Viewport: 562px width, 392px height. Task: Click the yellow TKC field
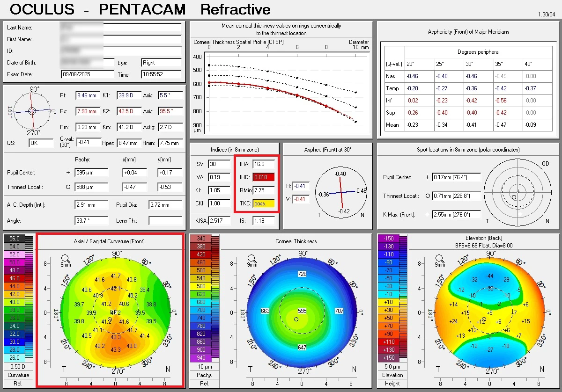pos(264,203)
